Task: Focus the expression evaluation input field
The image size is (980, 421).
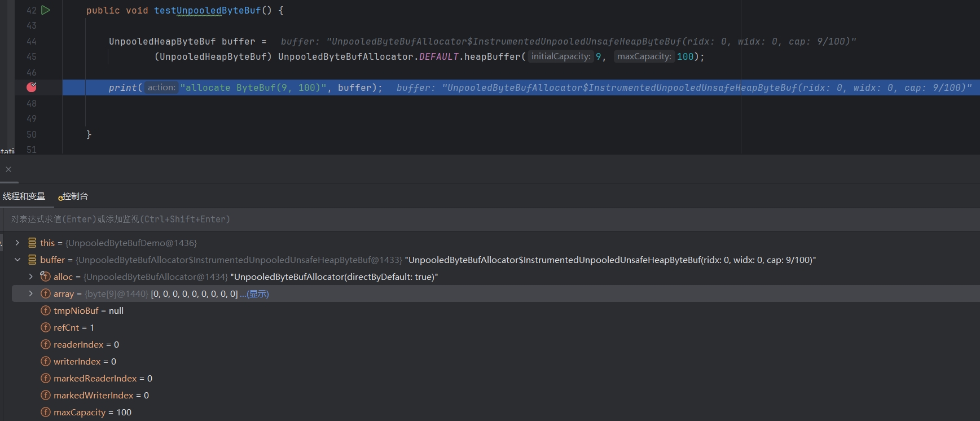Action: click(x=491, y=219)
